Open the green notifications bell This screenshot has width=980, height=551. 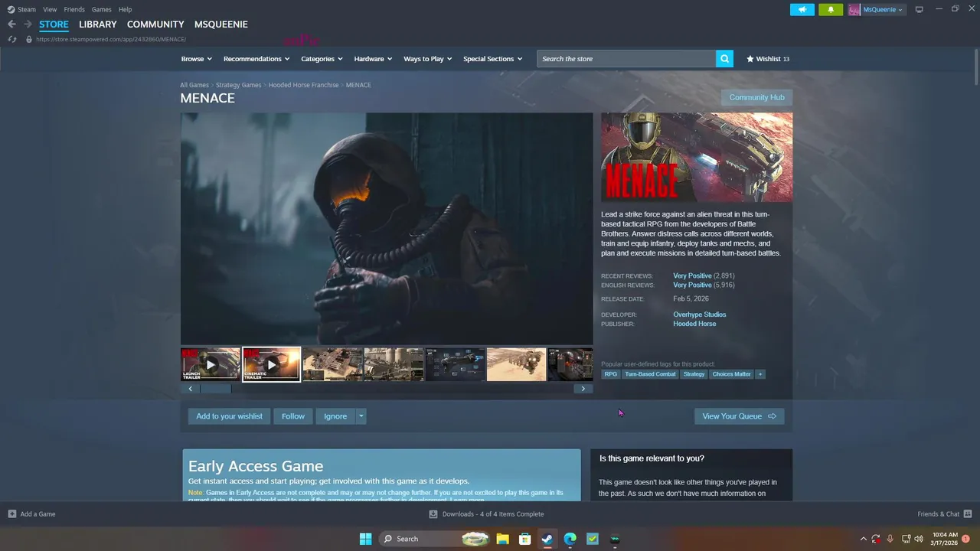point(831,9)
